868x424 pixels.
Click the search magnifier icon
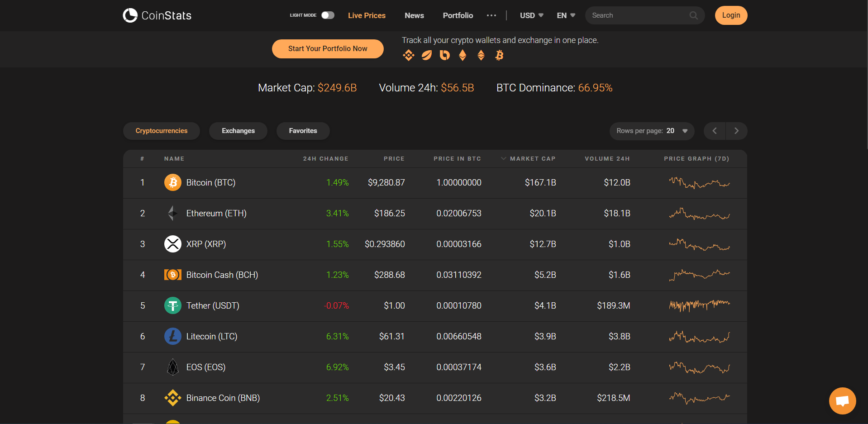click(x=693, y=15)
